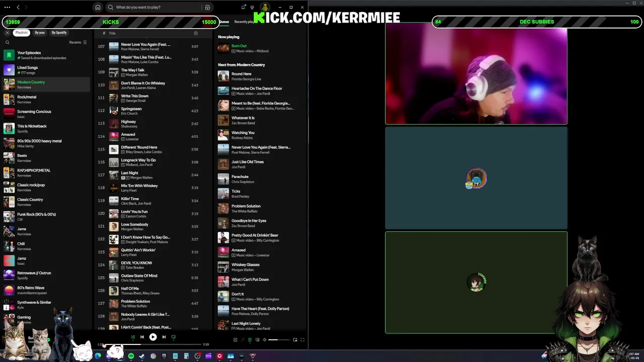
Task: Click the Half of Me album thumbnail
Action: (x=114, y=291)
